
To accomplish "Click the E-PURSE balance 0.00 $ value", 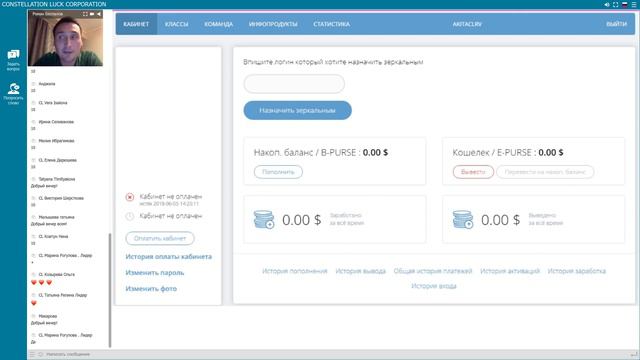I will coord(551,153).
